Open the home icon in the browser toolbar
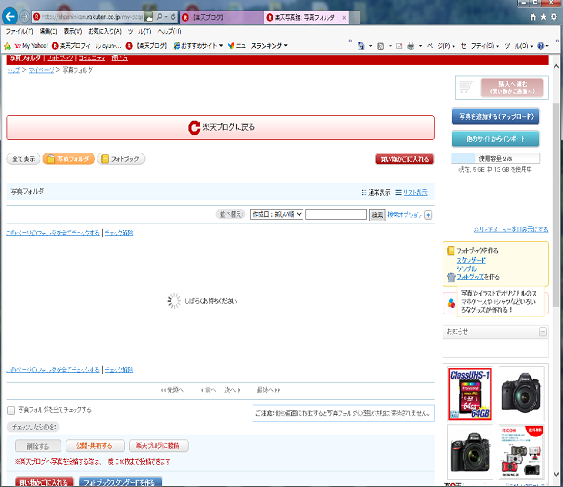Image resolution: width=563 pixels, height=487 pixels. [533, 17]
